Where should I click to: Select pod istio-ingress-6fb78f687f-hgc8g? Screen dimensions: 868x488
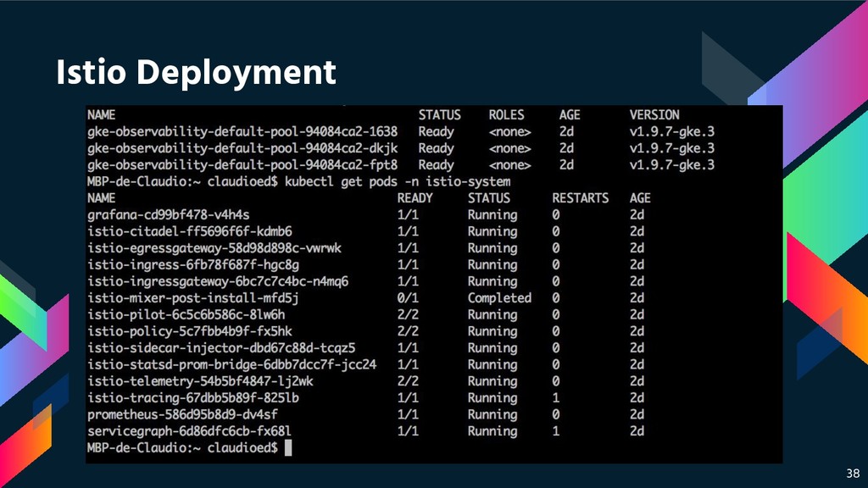[x=193, y=264]
